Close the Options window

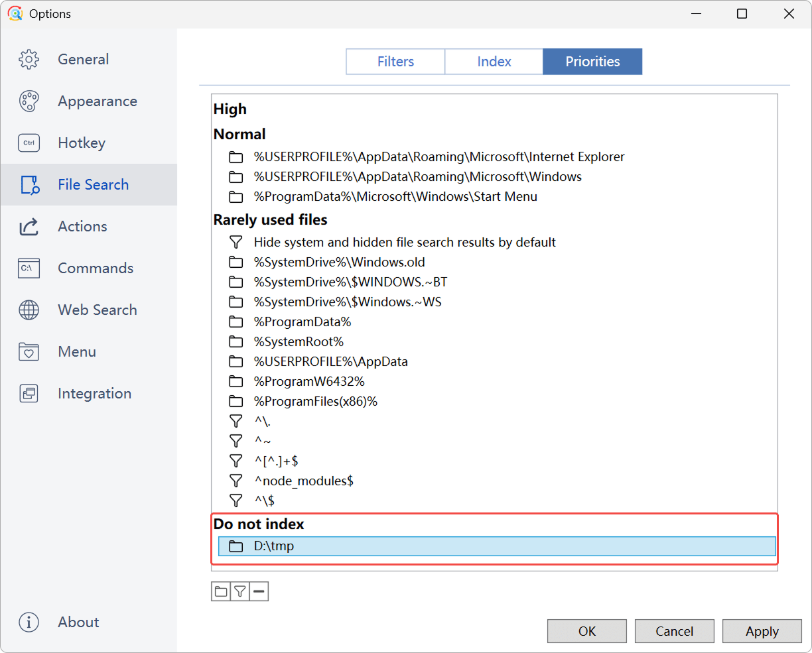pyautogui.click(x=789, y=13)
